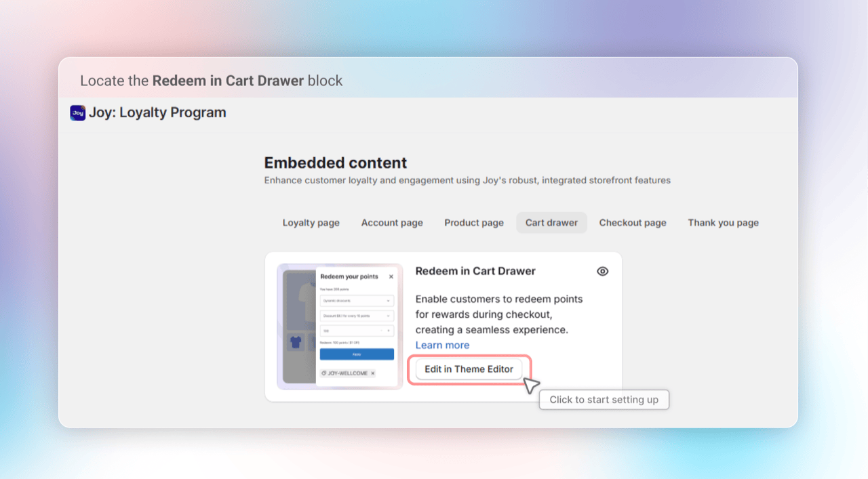Image resolution: width=868 pixels, height=479 pixels.
Task: Select the Cart drawer tab
Action: point(551,223)
